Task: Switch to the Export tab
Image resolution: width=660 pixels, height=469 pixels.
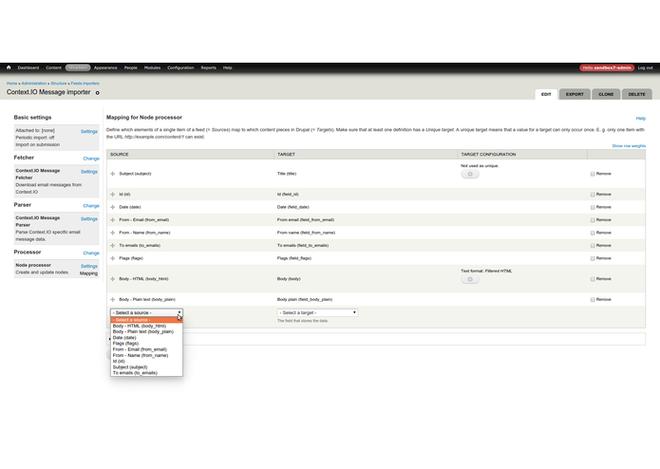Action: click(x=575, y=94)
